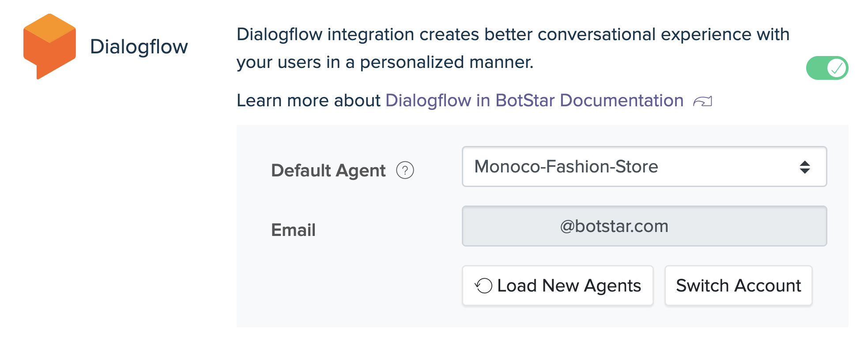This screenshot has width=868, height=344.
Task: Click the 'Learn more about' text
Action: 308,101
